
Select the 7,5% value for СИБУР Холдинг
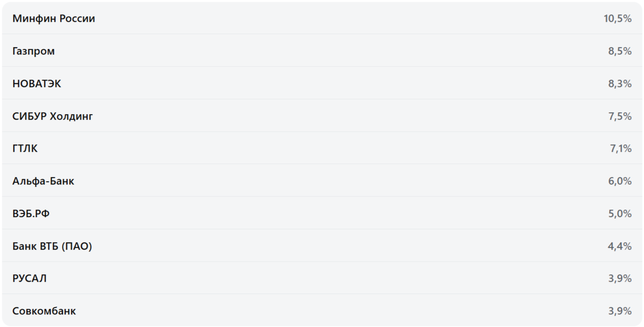[x=620, y=116]
